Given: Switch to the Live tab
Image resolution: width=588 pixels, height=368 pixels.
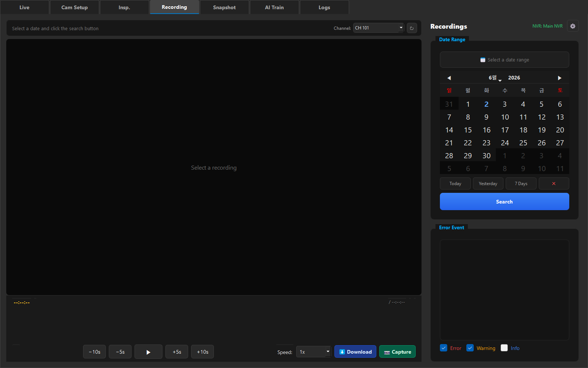Looking at the screenshot, I should pos(24,7).
